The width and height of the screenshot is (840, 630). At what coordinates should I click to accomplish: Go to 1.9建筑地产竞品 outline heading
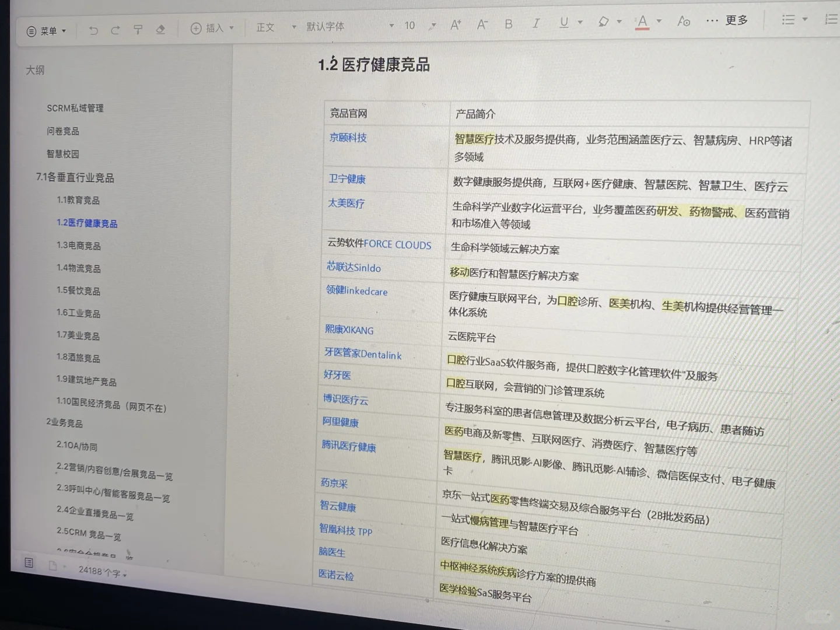(86, 380)
